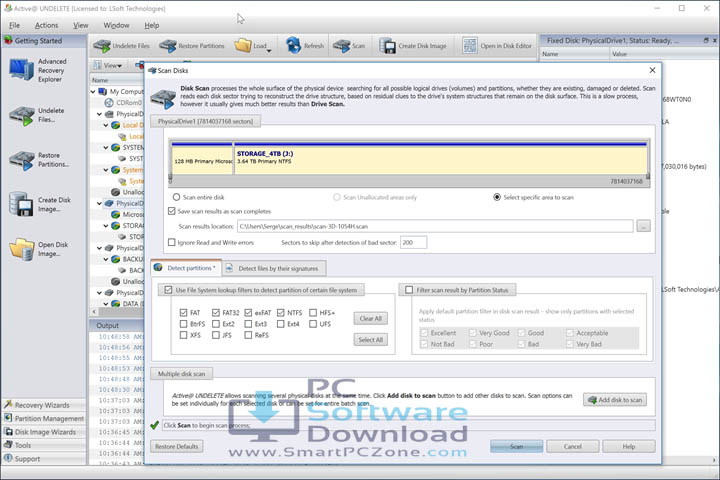The height and width of the screenshot is (480, 720).
Task: Click the disk icon in Add disk to scan button
Action: (x=592, y=400)
